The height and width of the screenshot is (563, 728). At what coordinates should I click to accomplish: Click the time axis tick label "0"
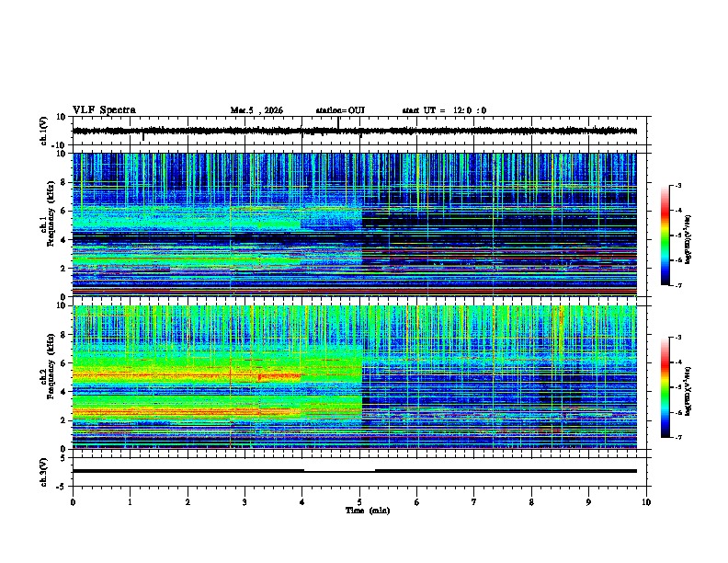[x=73, y=502]
